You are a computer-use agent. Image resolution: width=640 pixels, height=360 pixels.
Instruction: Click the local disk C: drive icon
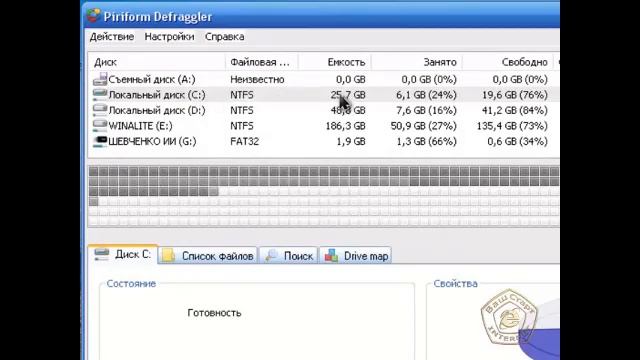[x=100, y=95]
